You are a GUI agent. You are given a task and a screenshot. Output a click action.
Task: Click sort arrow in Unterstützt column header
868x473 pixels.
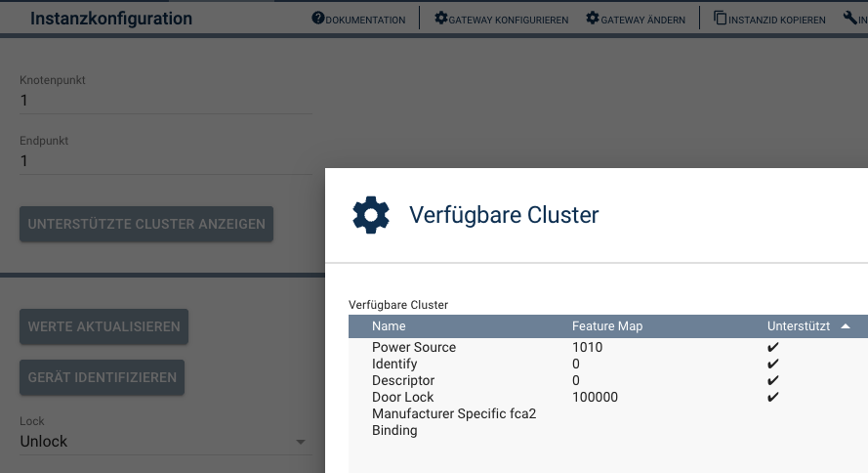[846, 326]
